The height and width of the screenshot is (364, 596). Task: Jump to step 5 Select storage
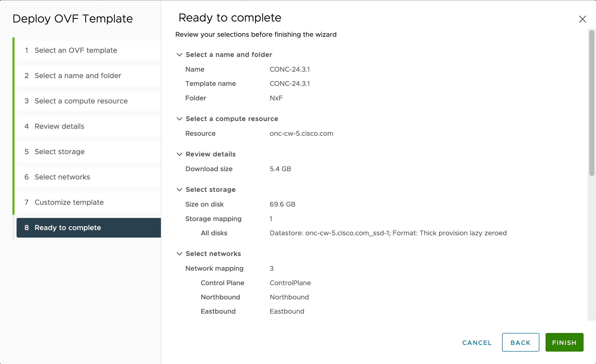(x=89, y=151)
